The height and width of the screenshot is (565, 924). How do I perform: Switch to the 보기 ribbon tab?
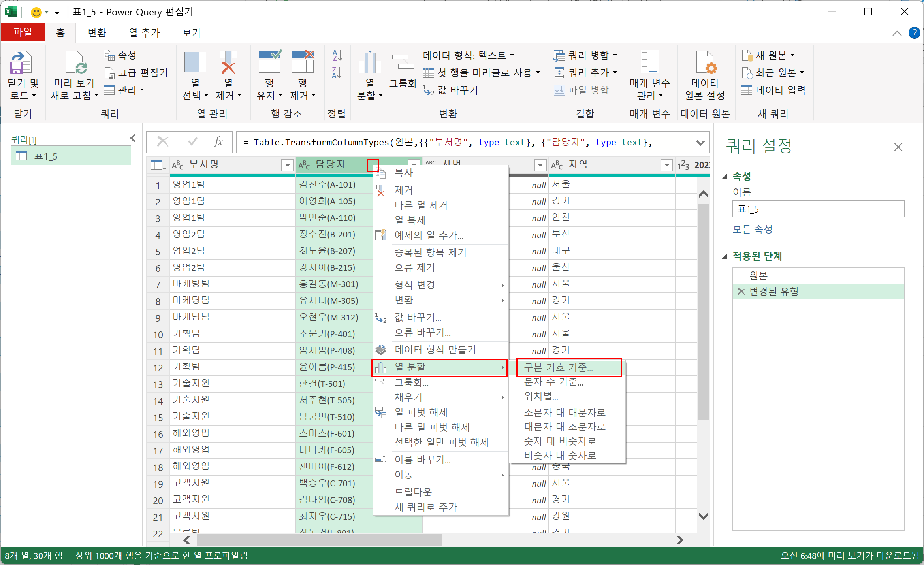192,33
